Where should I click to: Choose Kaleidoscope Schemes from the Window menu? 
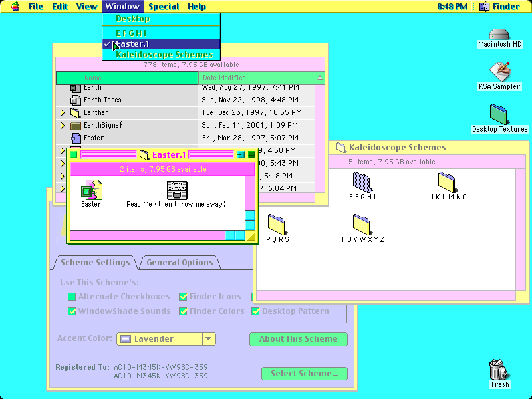(x=162, y=55)
